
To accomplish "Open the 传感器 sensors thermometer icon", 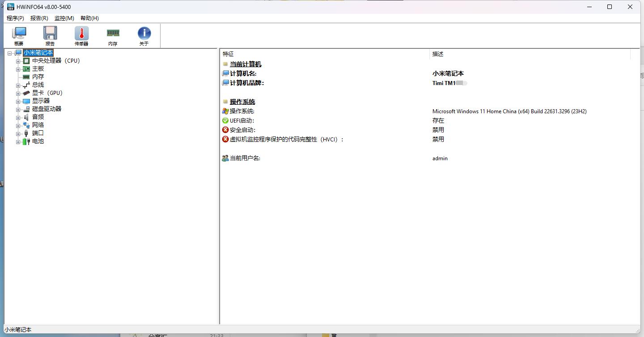I will coord(81,36).
